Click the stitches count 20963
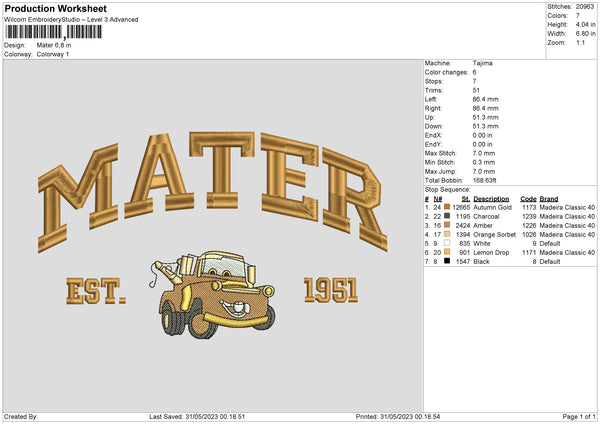This screenshot has width=600, height=424. tap(585, 7)
